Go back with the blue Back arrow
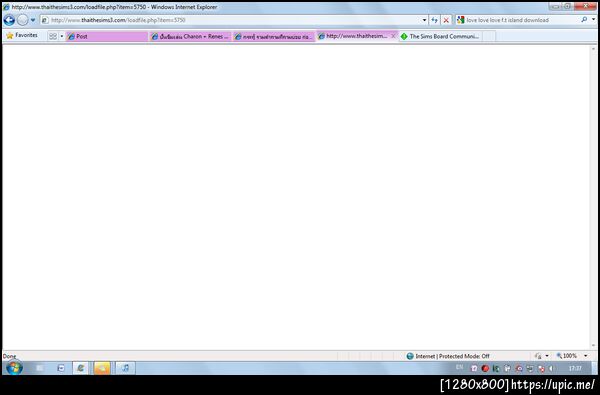 point(9,20)
